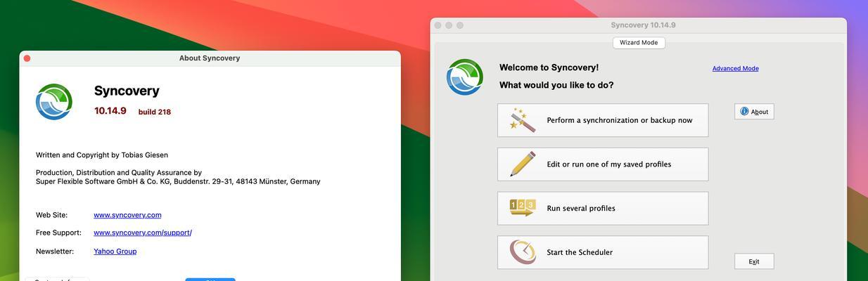
Task: Click the Free Support: label
Action: (58, 233)
